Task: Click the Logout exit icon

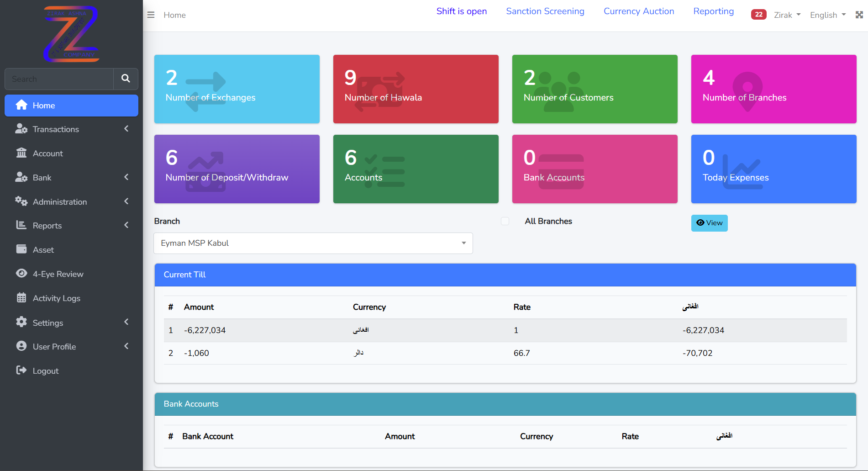Action: tap(21, 370)
